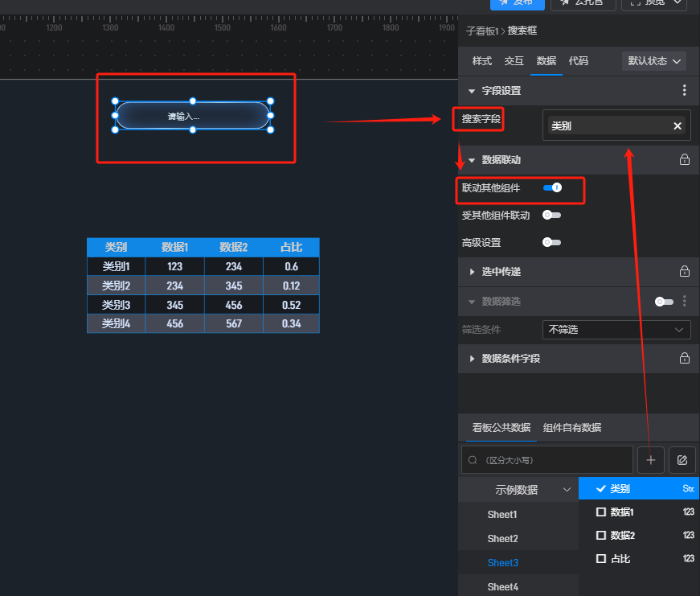Expand the 选中传递 section
Screen dimensions: 700x596
click(x=472, y=272)
